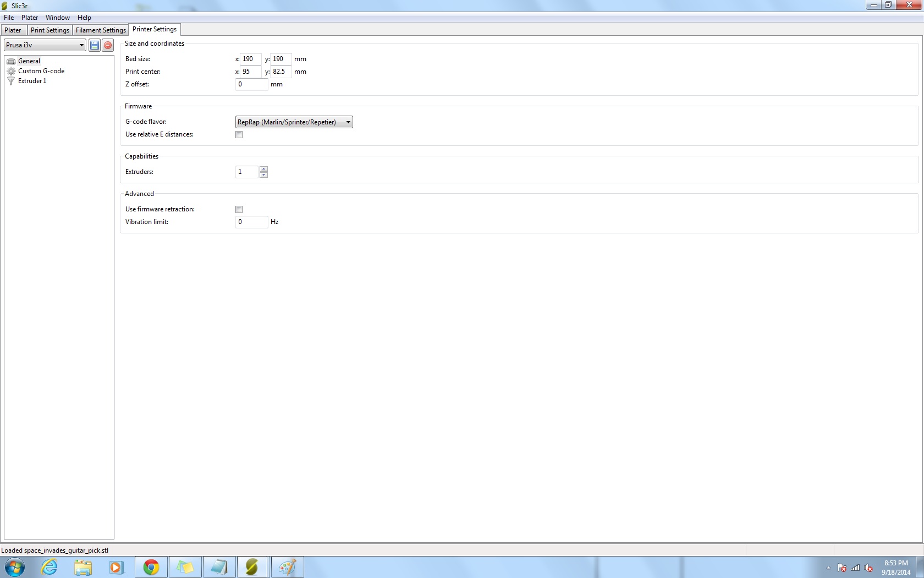Image resolution: width=924 pixels, height=578 pixels.
Task: Launch Internet Explorer from taskbar
Action: click(50, 567)
